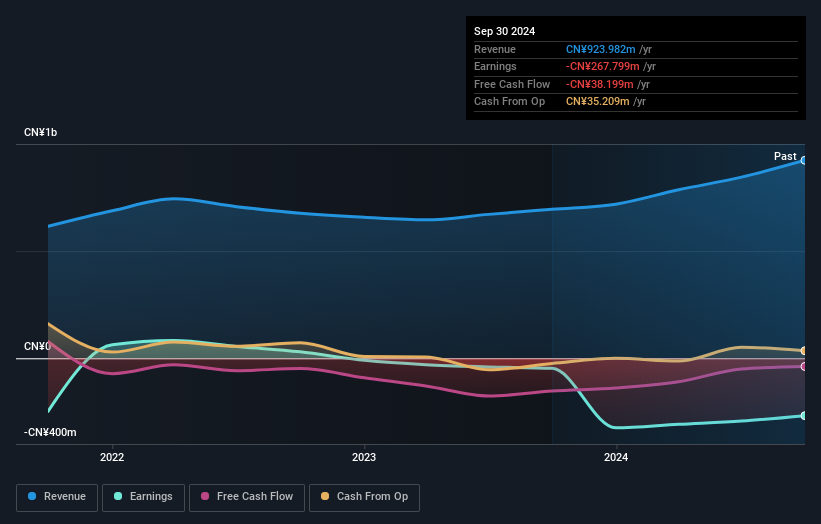The width and height of the screenshot is (821, 524).
Task: Click the Cash From Op label in tooltip
Action: [509, 102]
